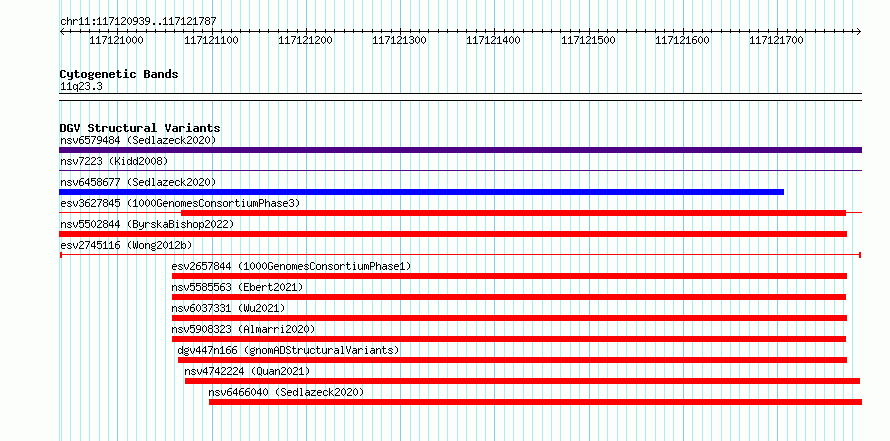Click ruler position 117121200
This screenshot has height=441, width=890.
point(305,41)
